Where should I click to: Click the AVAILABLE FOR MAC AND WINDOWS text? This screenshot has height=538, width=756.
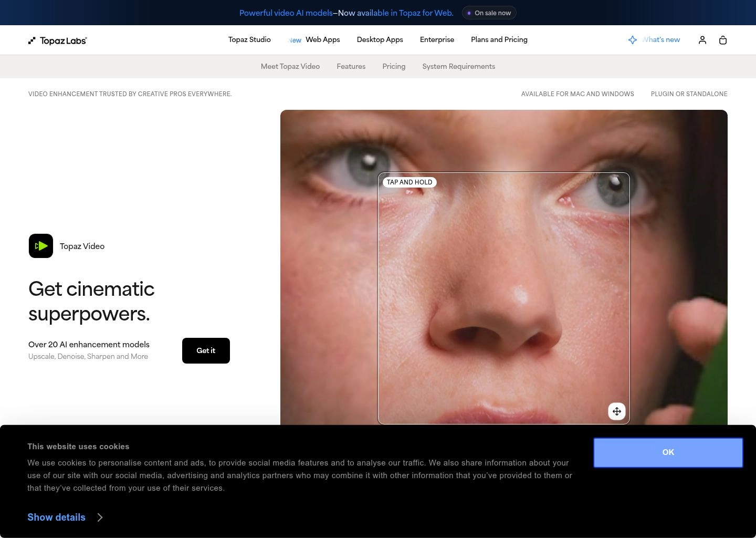(x=577, y=94)
